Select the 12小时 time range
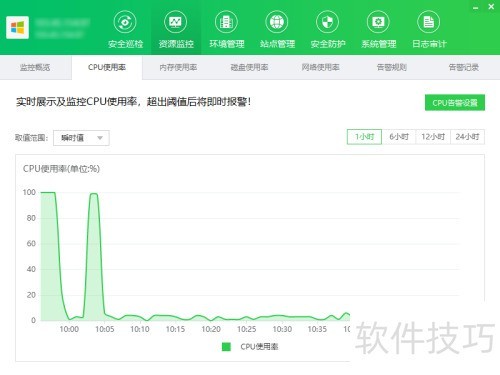Screen dimensions: 500x375 (433, 137)
